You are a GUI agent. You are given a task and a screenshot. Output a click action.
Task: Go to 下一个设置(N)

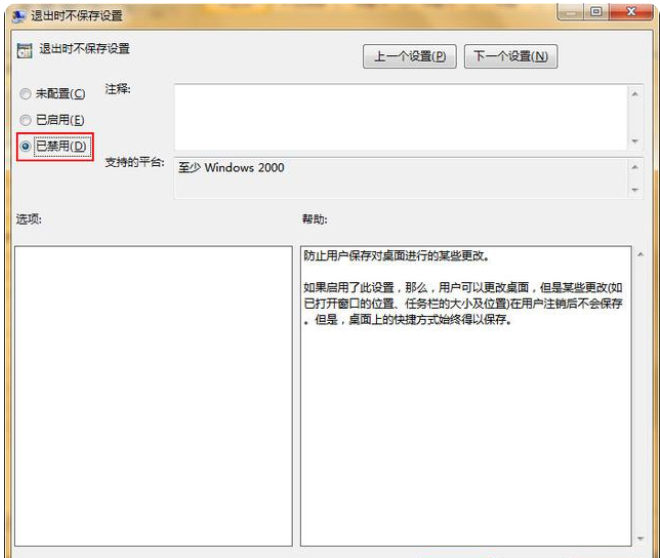point(510,56)
